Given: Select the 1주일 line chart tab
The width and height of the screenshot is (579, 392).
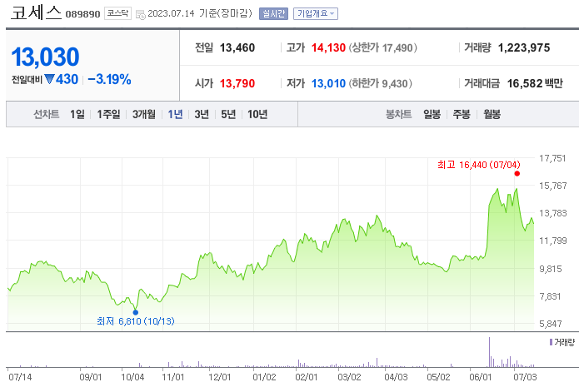Looking at the screenshot, I should click(x=108, y=114).
